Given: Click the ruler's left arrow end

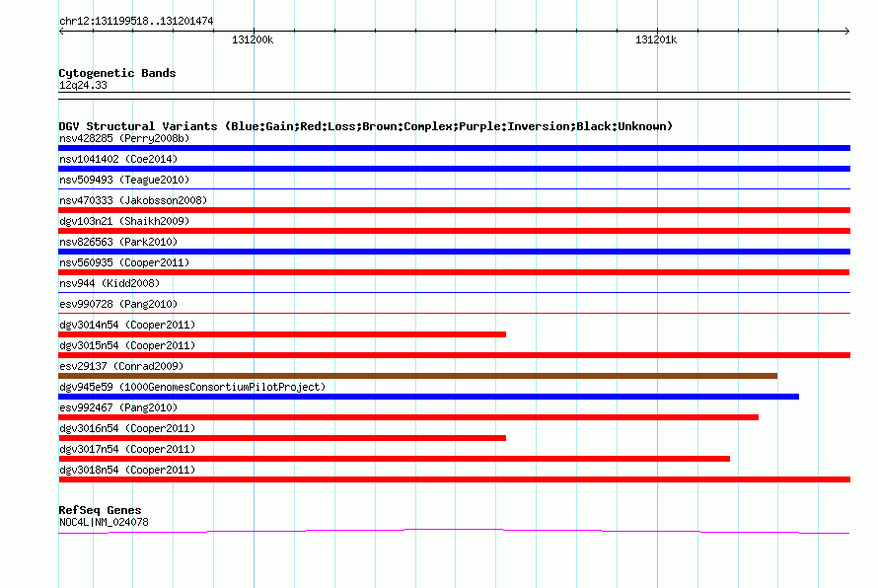Looking at the screenshot, I should 61,31.
